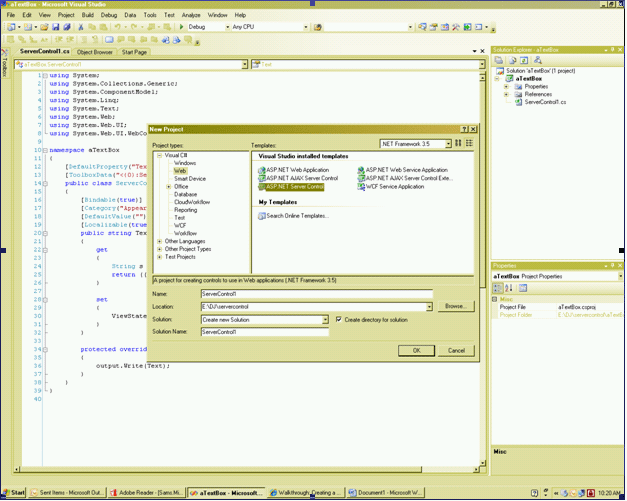Select the WCF Service Application template icon
627x501 pixels.
tap(361, 186)
